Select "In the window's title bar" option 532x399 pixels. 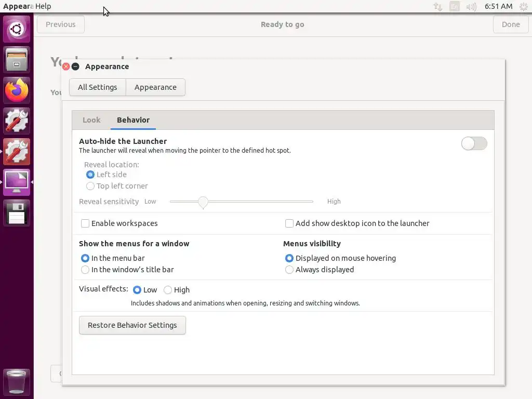click(85, 270)
